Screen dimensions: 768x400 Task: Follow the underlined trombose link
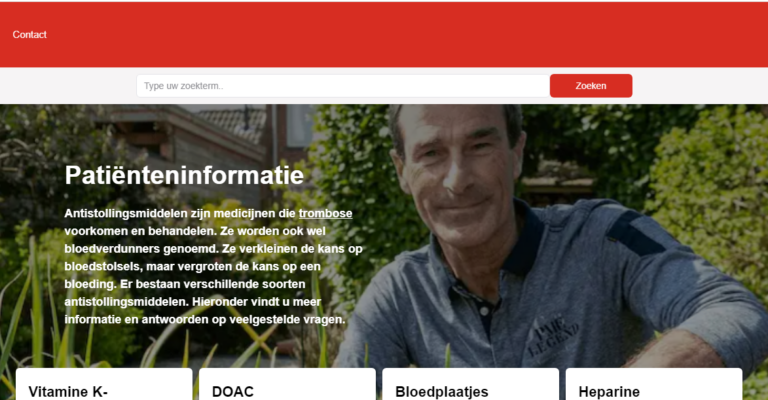325,213
